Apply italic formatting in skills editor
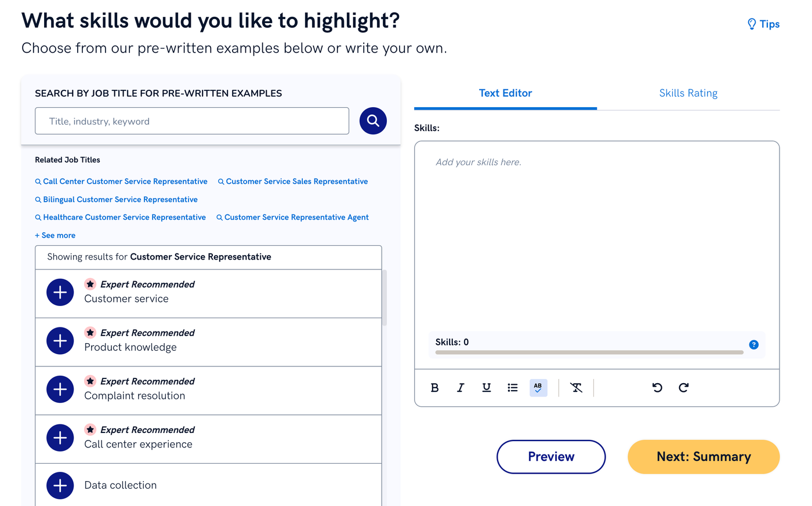 pos(461,388)
